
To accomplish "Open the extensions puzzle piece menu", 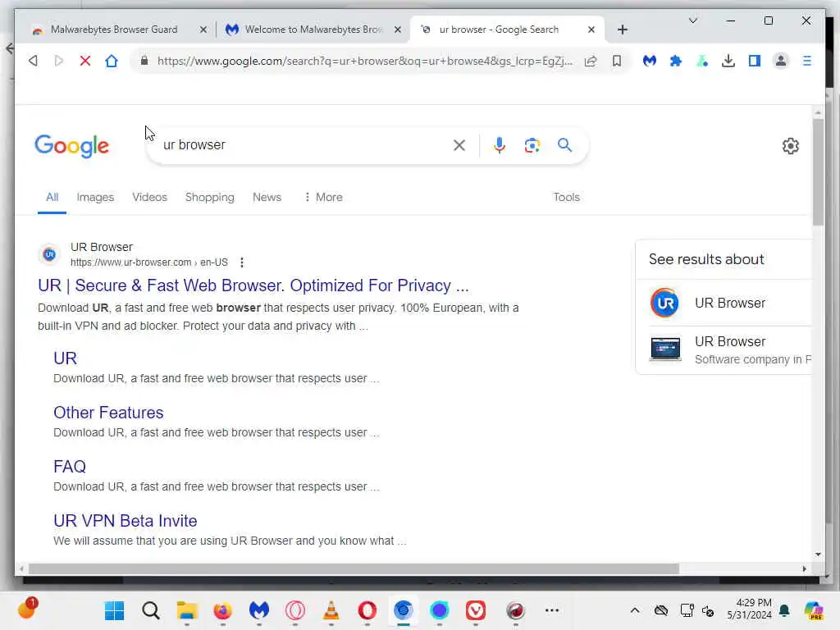I will [x=676, y=61].
